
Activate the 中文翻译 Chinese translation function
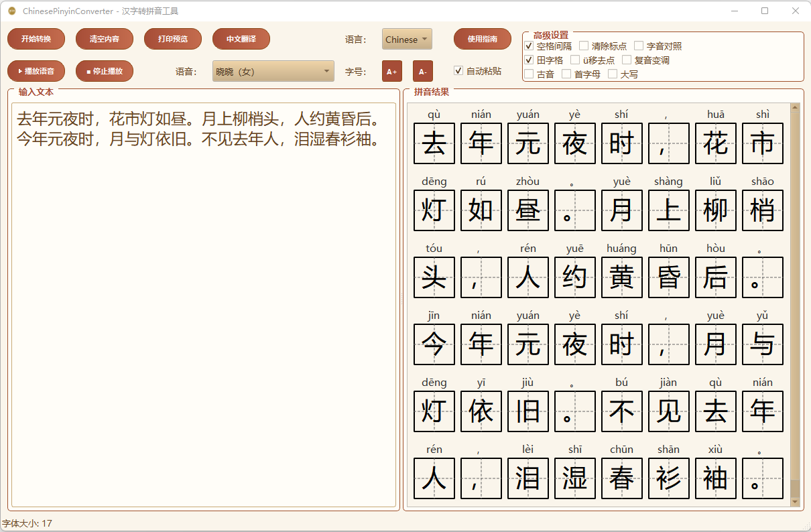(241, 39)
